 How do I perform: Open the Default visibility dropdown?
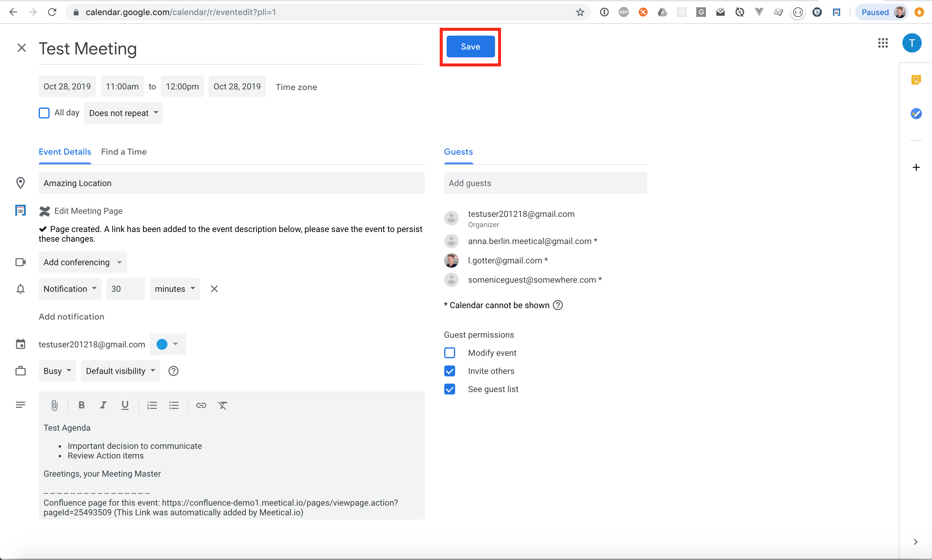[120, 371]
